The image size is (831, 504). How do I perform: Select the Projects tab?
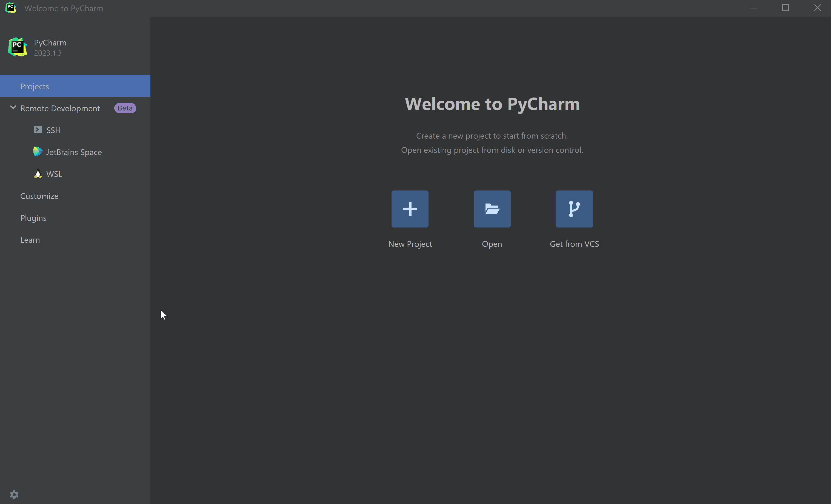click(35, 86)
